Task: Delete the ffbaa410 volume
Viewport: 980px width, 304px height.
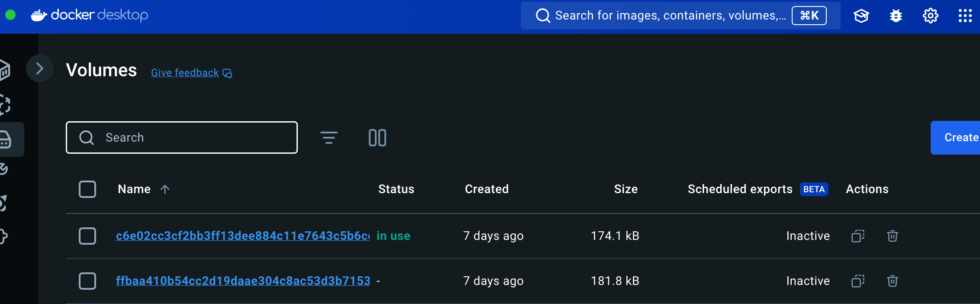Action: [x=892, y=281]
